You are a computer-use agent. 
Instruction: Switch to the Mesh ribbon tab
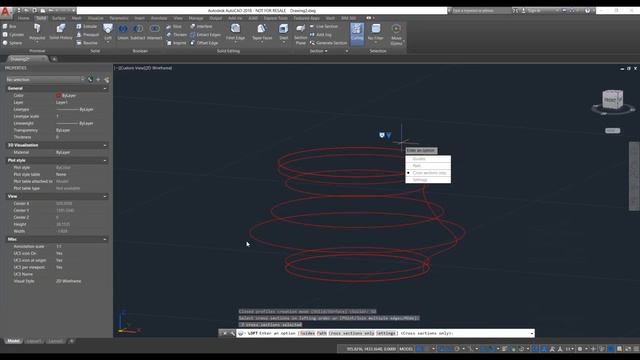click(x=77, y=18)
